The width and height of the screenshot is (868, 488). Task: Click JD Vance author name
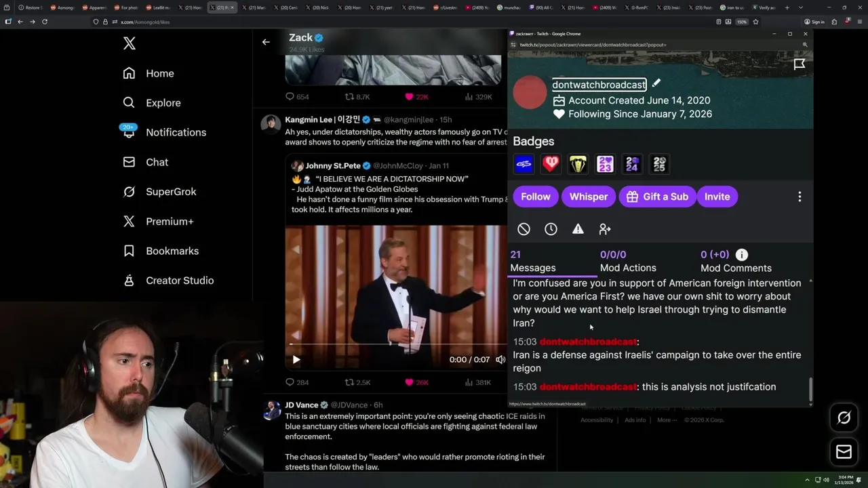tap(302, 405)
